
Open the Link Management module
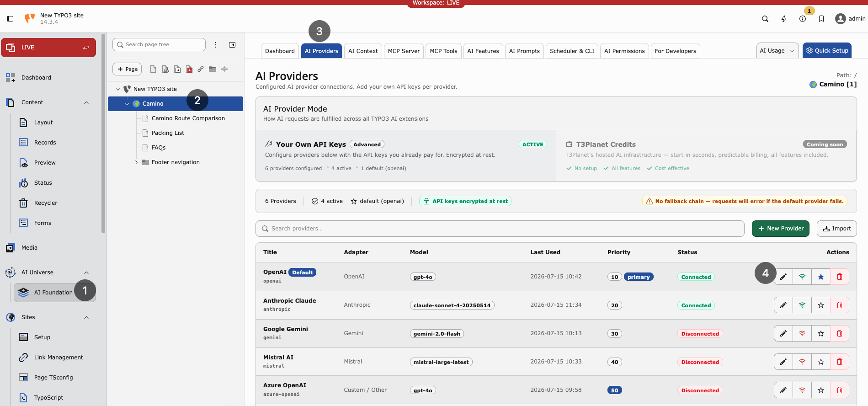coord(55,358)
